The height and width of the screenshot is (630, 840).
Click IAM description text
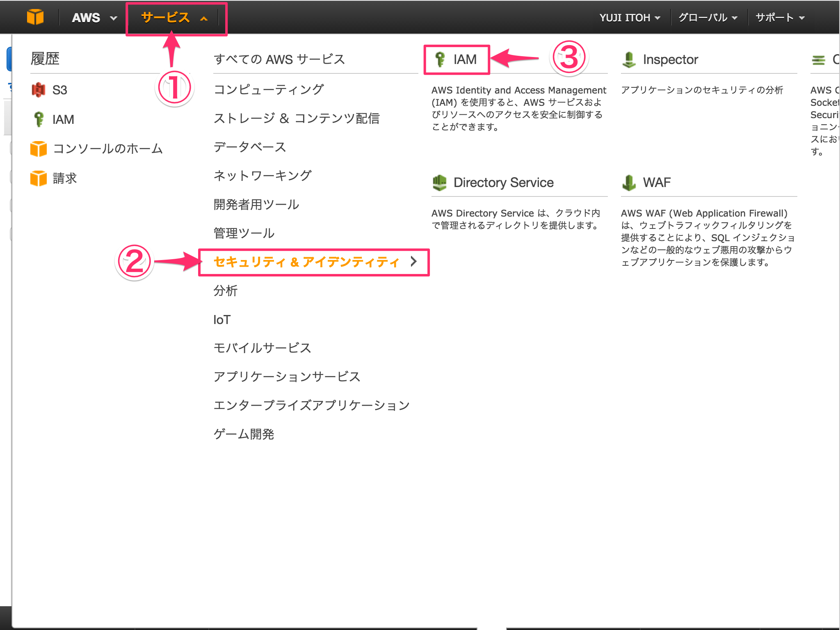518,109
